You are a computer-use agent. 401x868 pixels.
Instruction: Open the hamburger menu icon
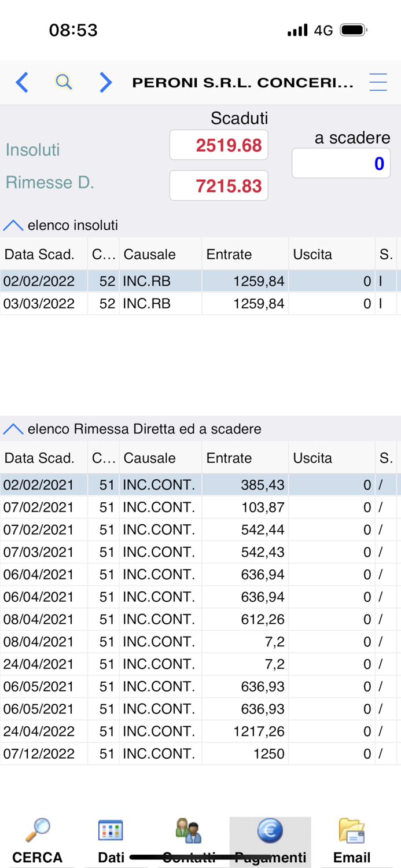[378, 83]
